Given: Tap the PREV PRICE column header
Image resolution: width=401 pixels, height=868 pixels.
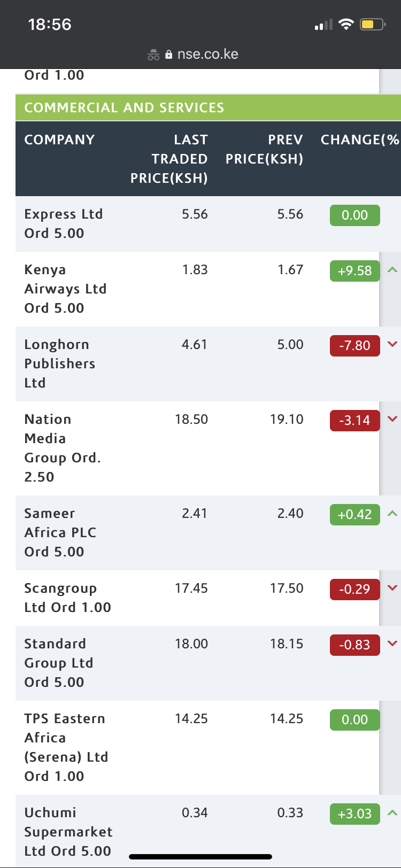Looking at the screenshot, I should pos(264,149).
